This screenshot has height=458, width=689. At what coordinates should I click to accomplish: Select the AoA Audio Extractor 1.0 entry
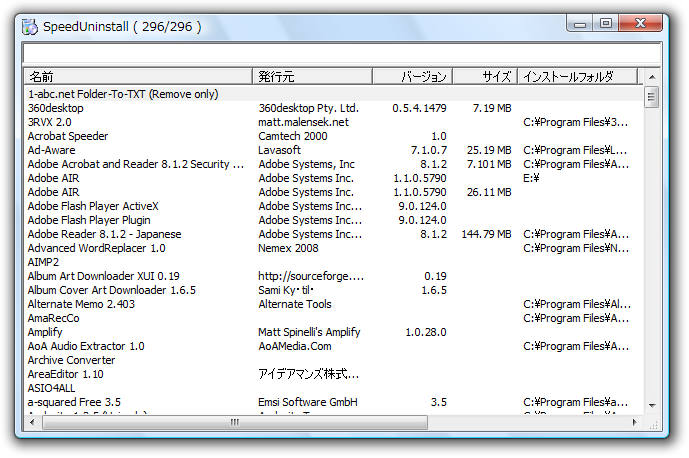click(86, 346)
